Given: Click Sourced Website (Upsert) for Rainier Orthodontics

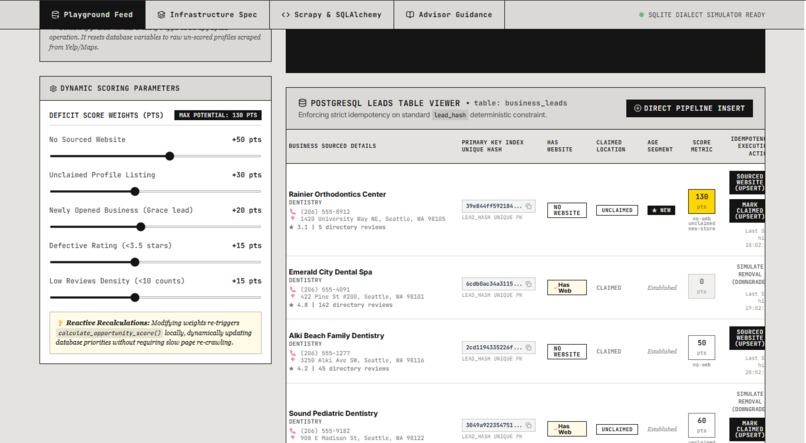Looking at the screenshot, I should tap(747, 182).
